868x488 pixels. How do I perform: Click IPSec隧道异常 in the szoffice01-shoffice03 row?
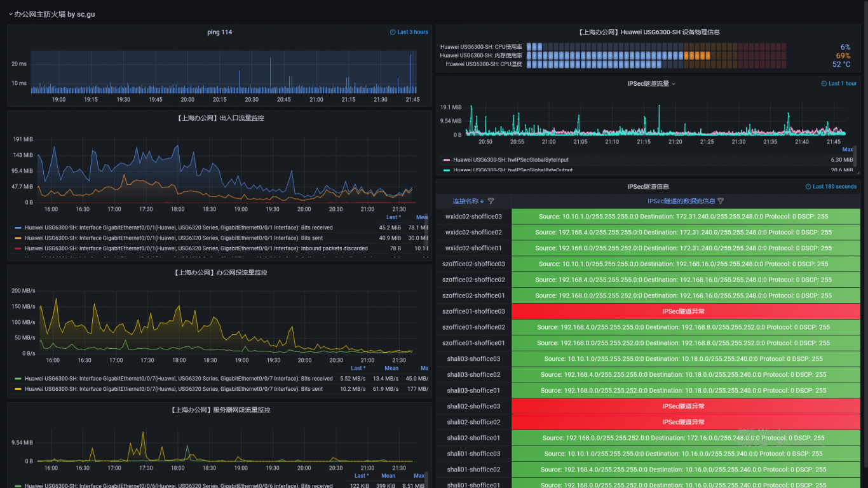pyautogui.click(x=683, y=311)
